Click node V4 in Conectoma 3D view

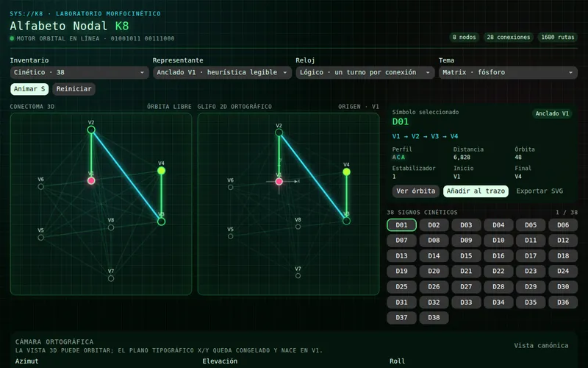point(161,171)
